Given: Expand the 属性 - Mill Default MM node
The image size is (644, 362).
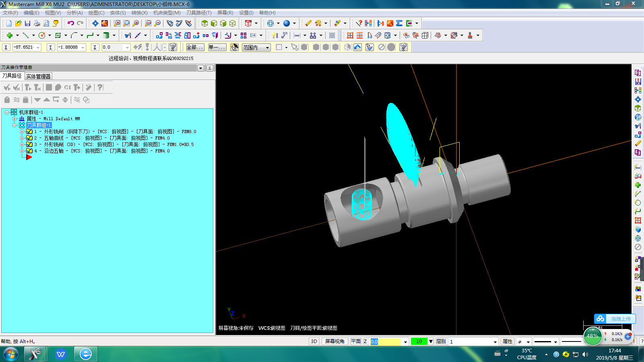Looking at the screenshot, I should pyautogui.click(x=14, y=119).
